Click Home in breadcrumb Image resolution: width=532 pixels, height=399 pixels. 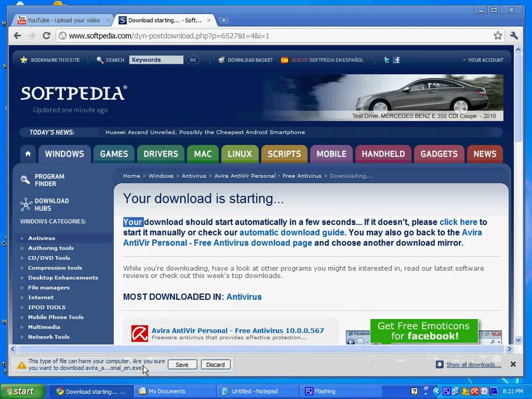(x=132, y=176)
